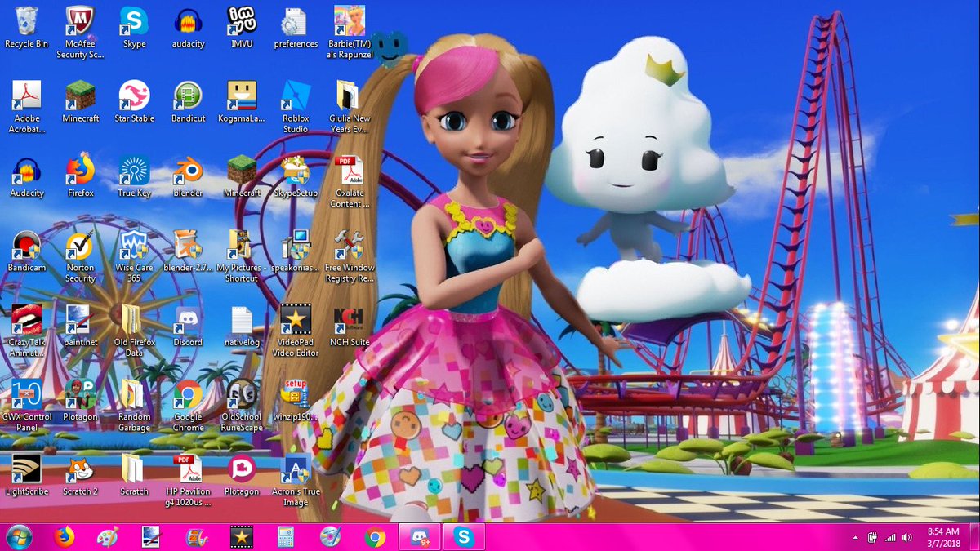
Task: Open Roblox Studio desktop shortcut
Action: [296, 107]
